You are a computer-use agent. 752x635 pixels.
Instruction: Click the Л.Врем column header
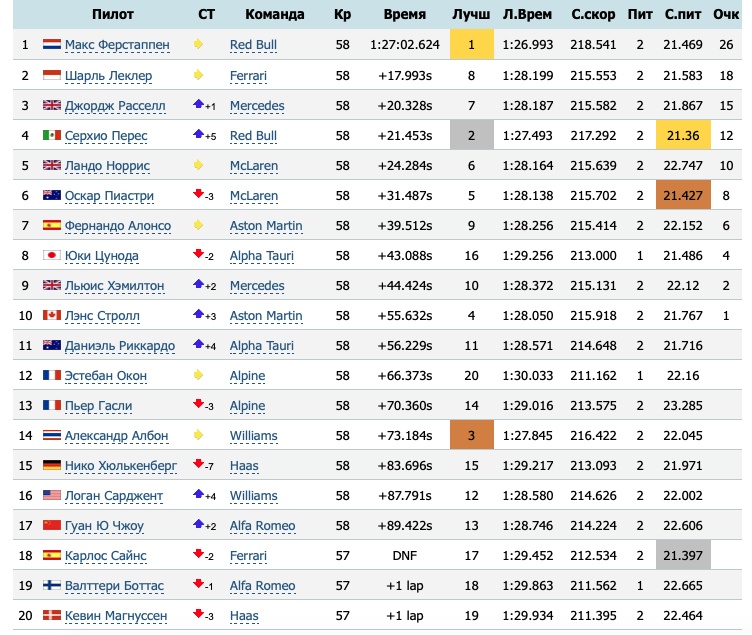click(528, 14)
